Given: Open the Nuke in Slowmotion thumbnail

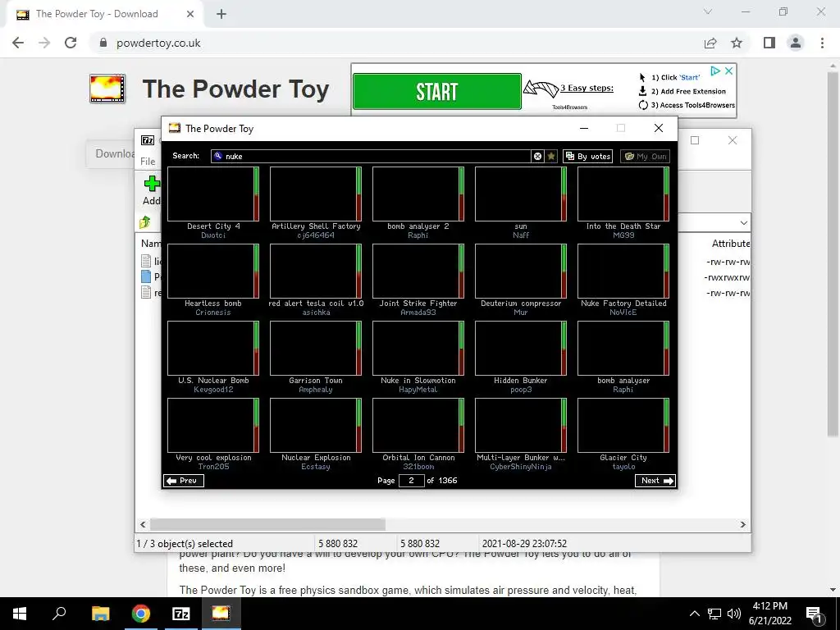Looking at the screenshot, I should 418,348.
